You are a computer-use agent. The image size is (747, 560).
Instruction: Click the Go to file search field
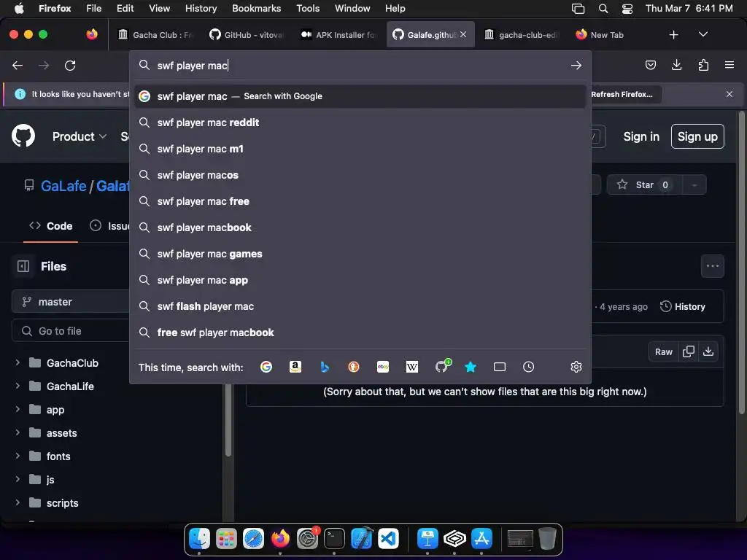click(x=71, y=331)
